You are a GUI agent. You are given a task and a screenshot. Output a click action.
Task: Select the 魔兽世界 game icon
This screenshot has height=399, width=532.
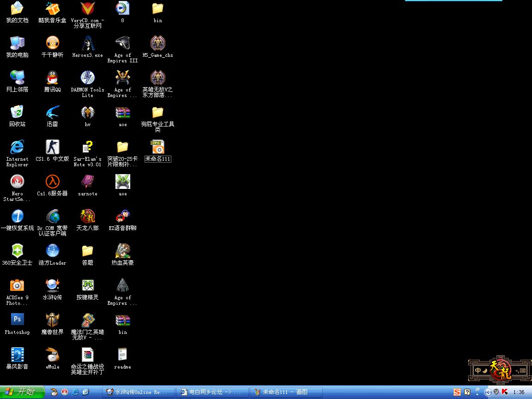(52, 320)
